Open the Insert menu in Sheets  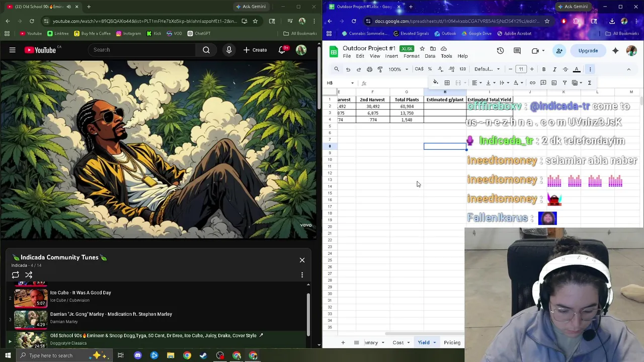click(x=391, y=56)
